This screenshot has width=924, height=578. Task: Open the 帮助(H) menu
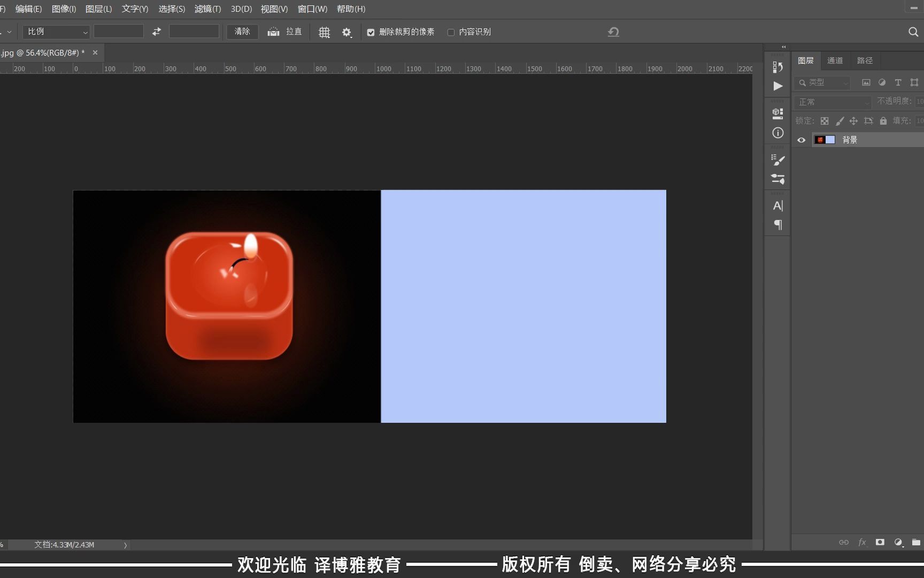[x=351, y=9]
